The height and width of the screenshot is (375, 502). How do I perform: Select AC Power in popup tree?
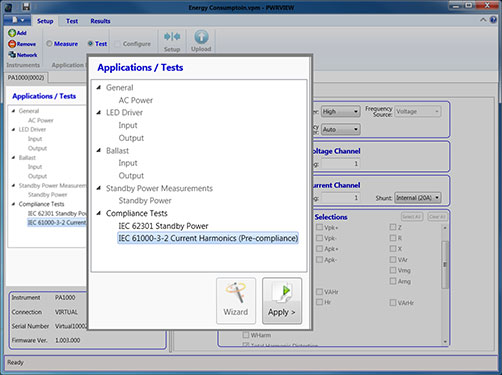[136, 100]
